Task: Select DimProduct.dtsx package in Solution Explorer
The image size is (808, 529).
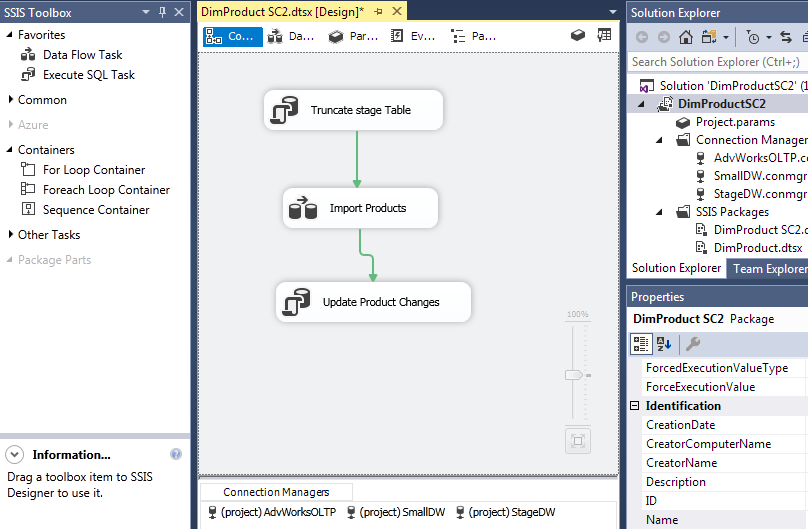Action: coord(749,248)
